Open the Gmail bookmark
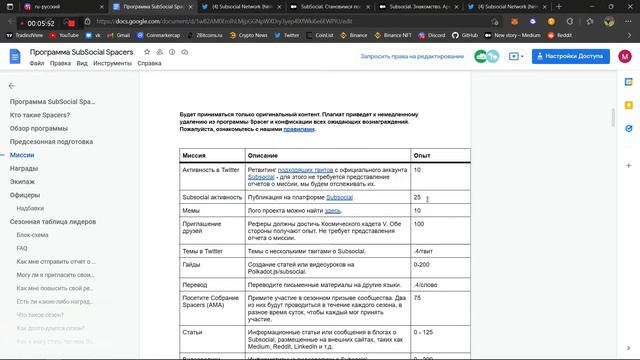Screen dimensions: 640x360 (x=119, y=36)
